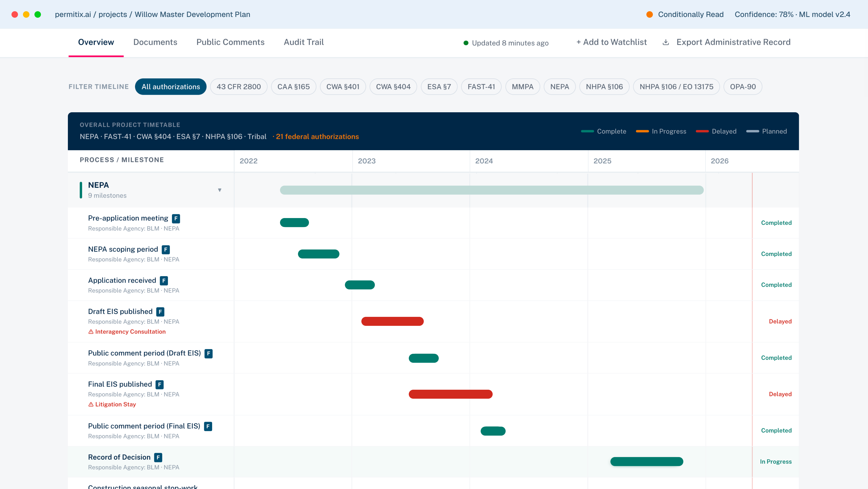Filter timeline by NEPA chip
This screenshot has height=489, width=868.
(x=560, y=87)
